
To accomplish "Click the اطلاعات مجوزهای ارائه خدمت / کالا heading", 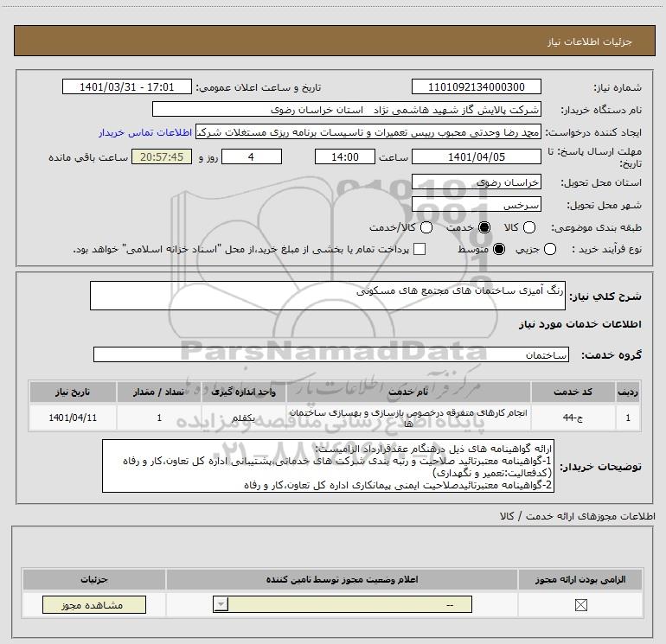I will click(577, 516).
